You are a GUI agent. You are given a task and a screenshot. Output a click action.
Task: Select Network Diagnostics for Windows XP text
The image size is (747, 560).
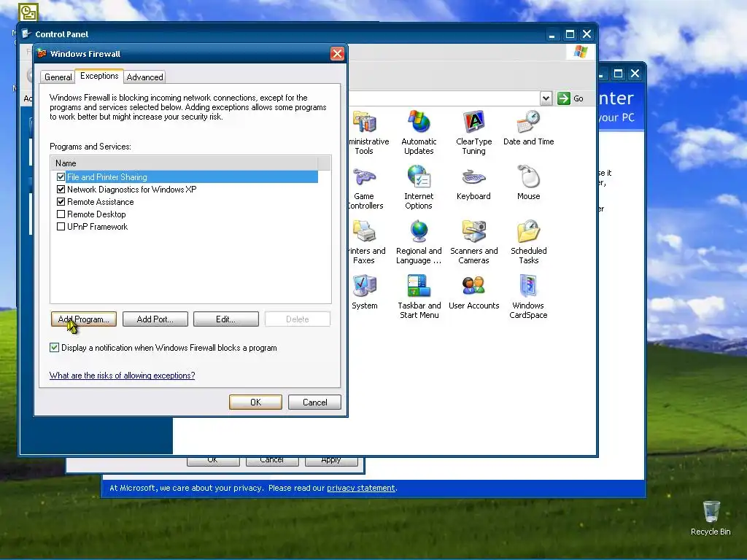(131, 190)
